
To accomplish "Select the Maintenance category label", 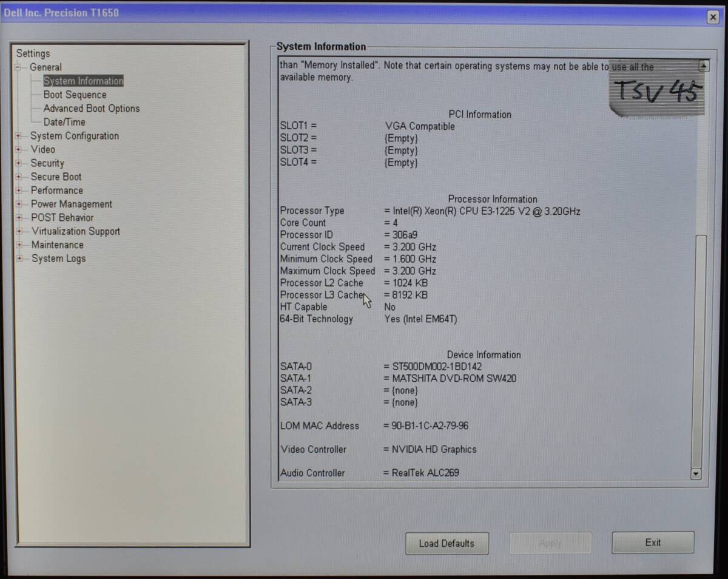I will click(58, 245).
